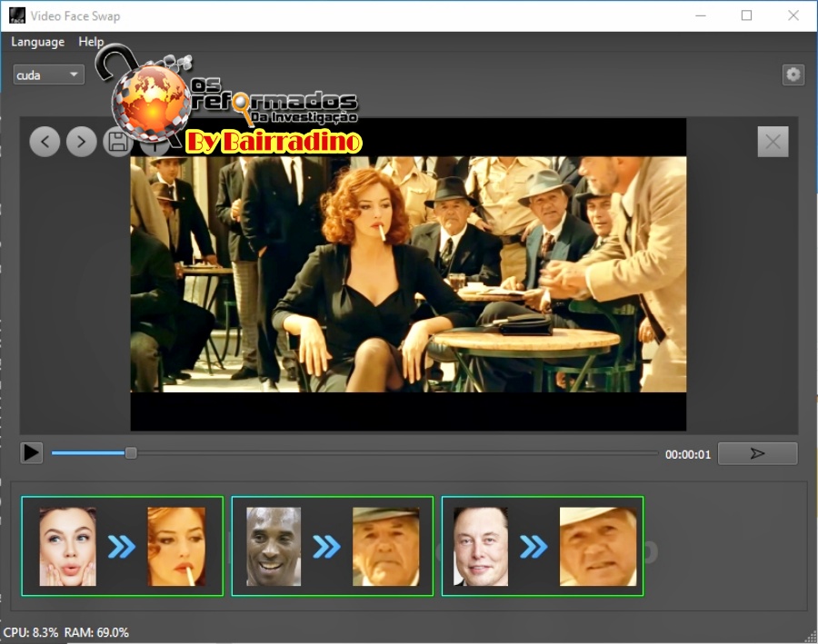
Task: Play the video
Action: point(31,452)
